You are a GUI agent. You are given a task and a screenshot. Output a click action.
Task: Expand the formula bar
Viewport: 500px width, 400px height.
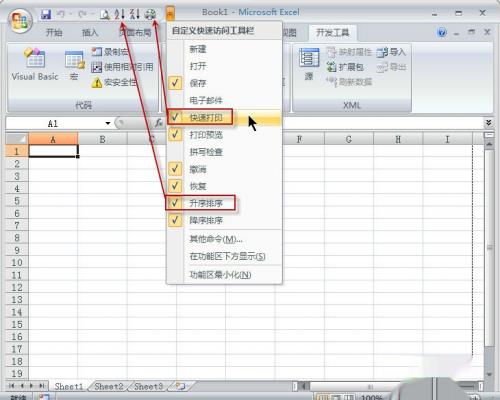point(488,123)
